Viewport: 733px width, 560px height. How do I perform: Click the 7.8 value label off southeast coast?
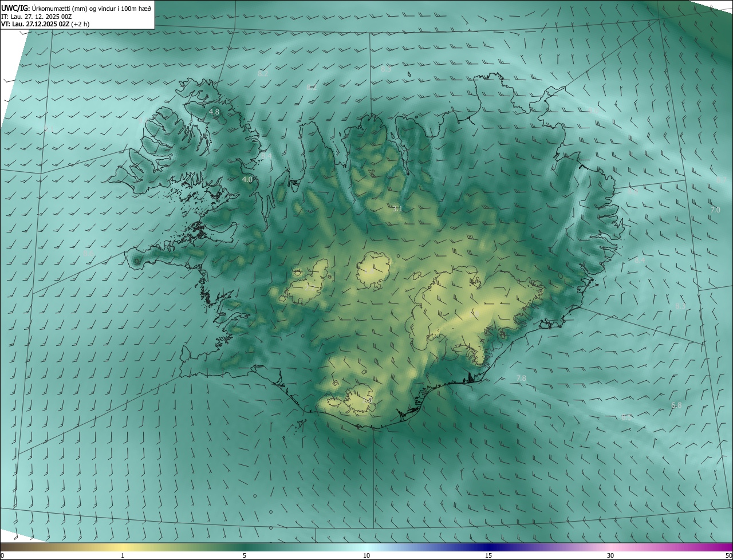tap(521, 378)
